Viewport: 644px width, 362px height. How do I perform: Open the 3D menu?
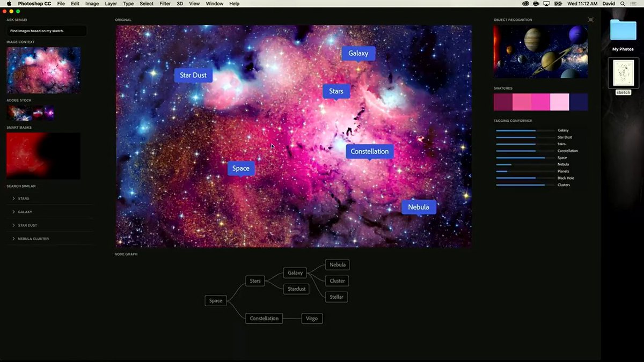tap(180, 3)
